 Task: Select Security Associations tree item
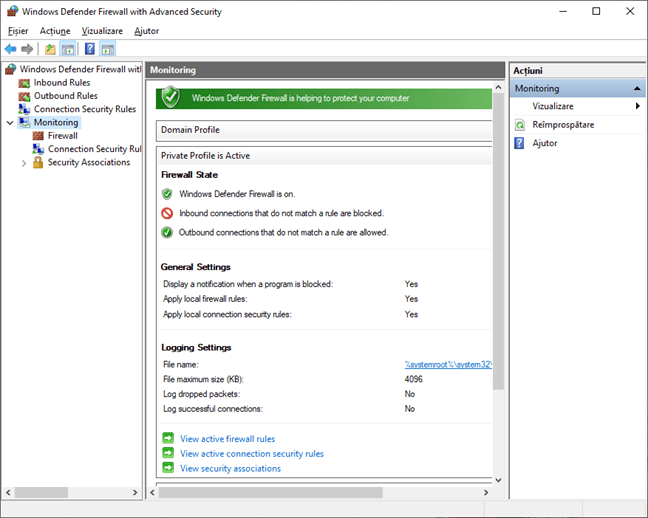tap(89, 162)
